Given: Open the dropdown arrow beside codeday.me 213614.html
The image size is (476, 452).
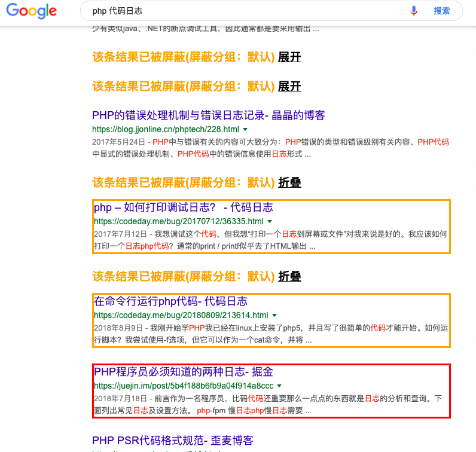Looking at the screenshot, I should tap(274, 315).
